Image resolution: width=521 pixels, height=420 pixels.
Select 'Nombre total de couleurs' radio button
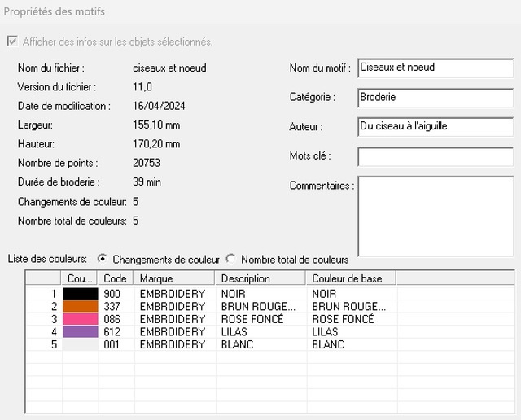(x=231, y=259)
